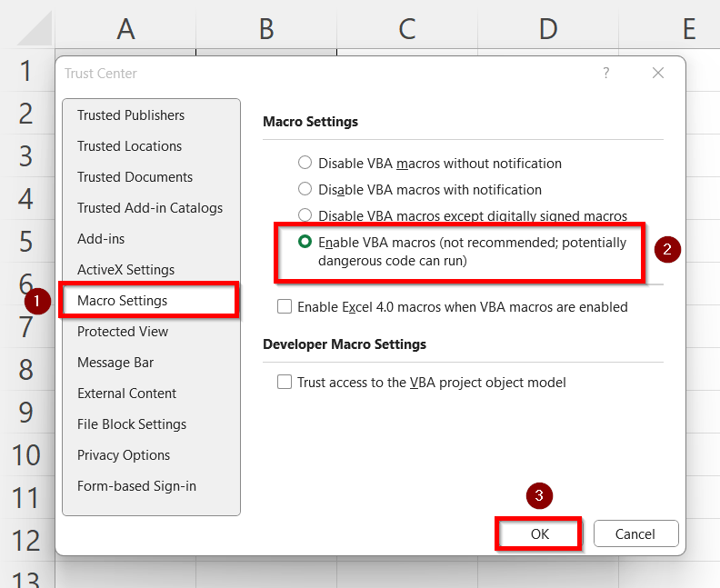Select the ActiveX Settings category
This screenshot has height=588, width=720.
(x=125, y=270)
